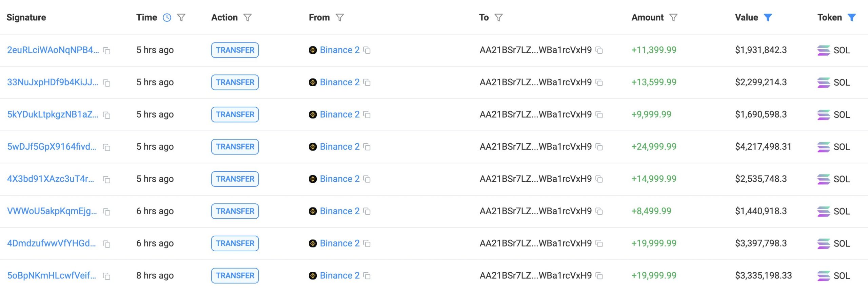Image resolution: width=868 pixels, height=289 pixels.
Task: Click the To address in $2,299,214.3 row
Action: pyautogui.click(x=535, y=83)
